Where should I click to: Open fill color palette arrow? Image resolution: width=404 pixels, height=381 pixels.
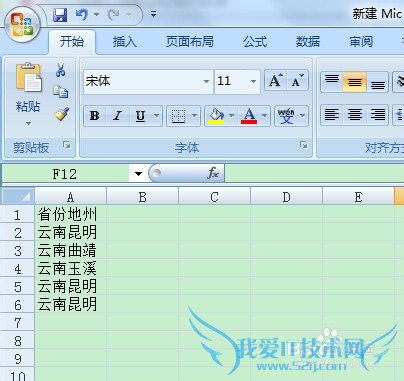pyautogui.click(x=231, y=116)
